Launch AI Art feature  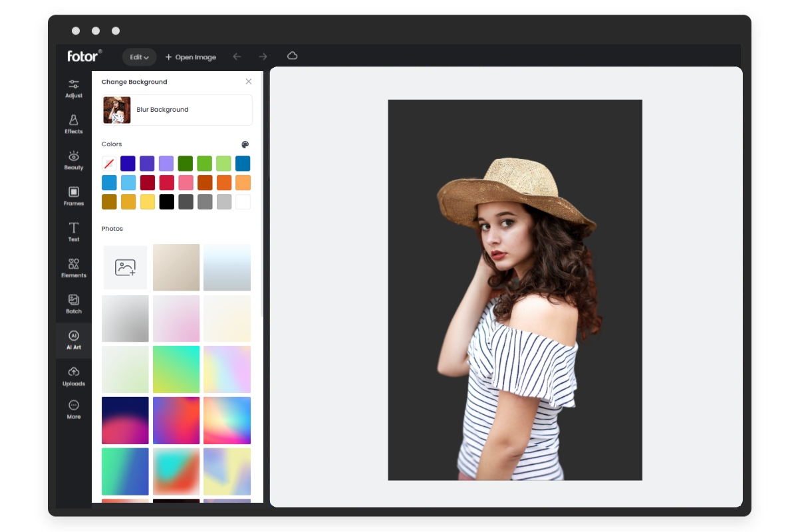coord(73,340)
